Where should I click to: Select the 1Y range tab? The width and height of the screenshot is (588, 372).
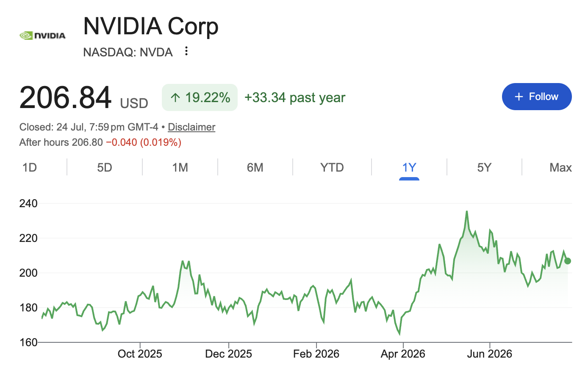pyautogui.click(x=409, y=167)
